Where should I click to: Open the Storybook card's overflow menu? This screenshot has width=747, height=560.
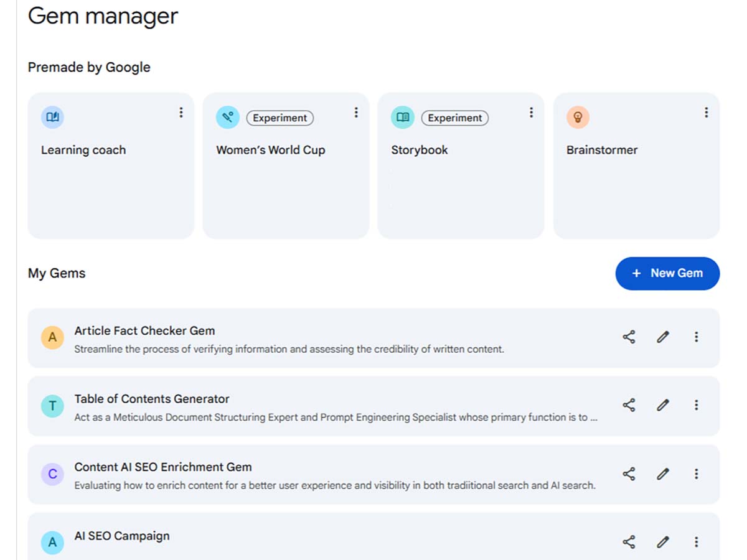[532, 113]
